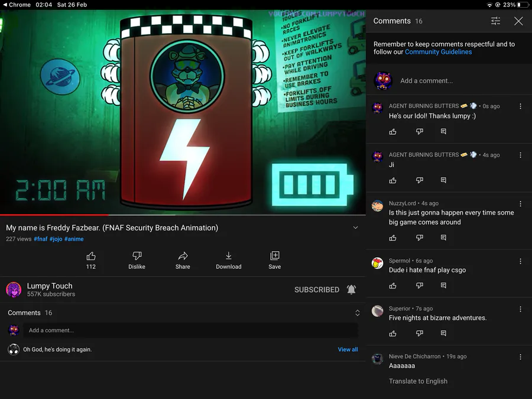
Task: Expand the video description chevron
Action: [x=355, y=228]
